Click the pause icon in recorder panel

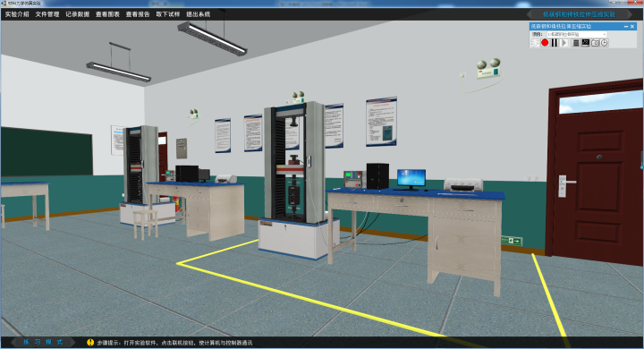pos(555,43)
